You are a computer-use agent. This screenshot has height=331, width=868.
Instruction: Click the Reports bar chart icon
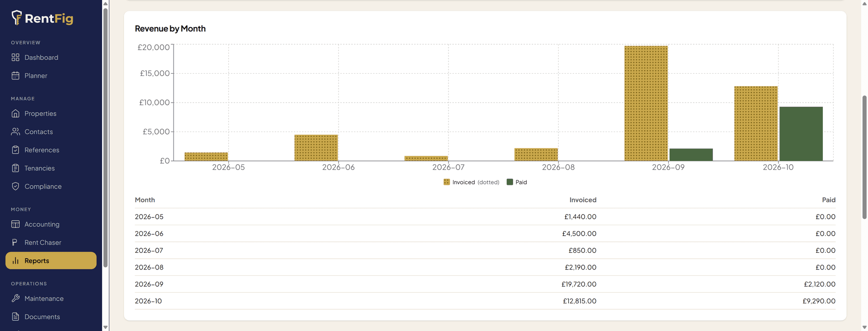coord(15,260)
